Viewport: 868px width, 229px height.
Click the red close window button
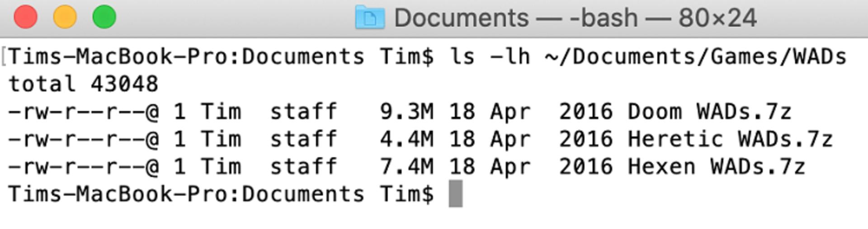tap(25, 17)
